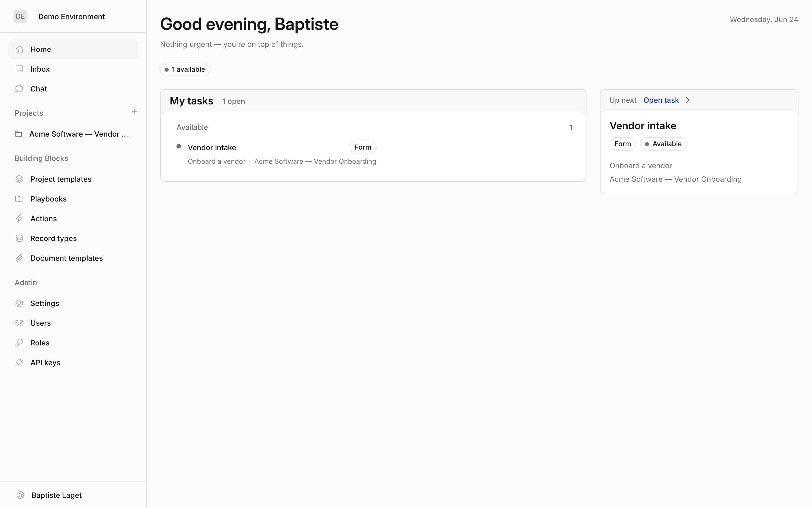Click the Document templates paperclip icon
The width and height of the screenshot is (812, 508).
(x=19, y=258)
